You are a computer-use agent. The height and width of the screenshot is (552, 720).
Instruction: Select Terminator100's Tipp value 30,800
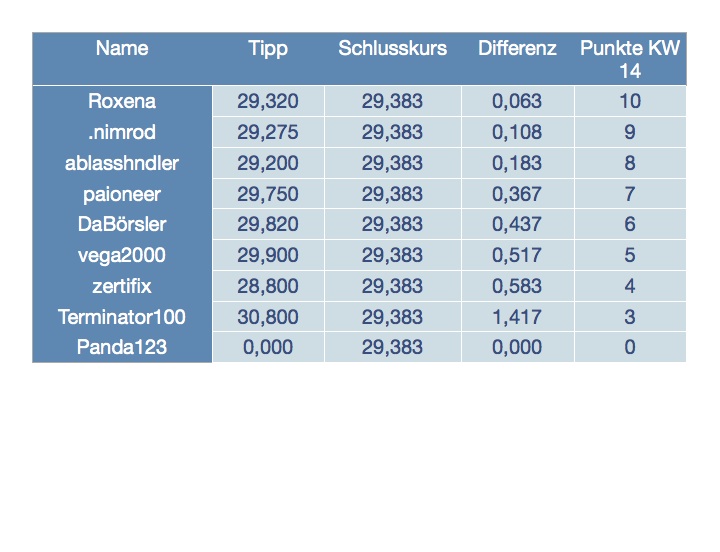268,317
